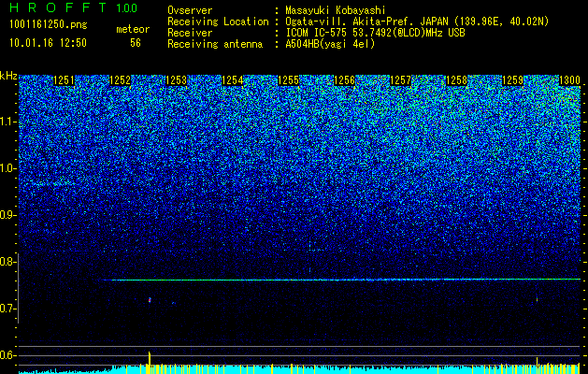Click the faint meteor echo near 1259
The width and height of the screenshot is (588, 374).
[x=537, y=299]
